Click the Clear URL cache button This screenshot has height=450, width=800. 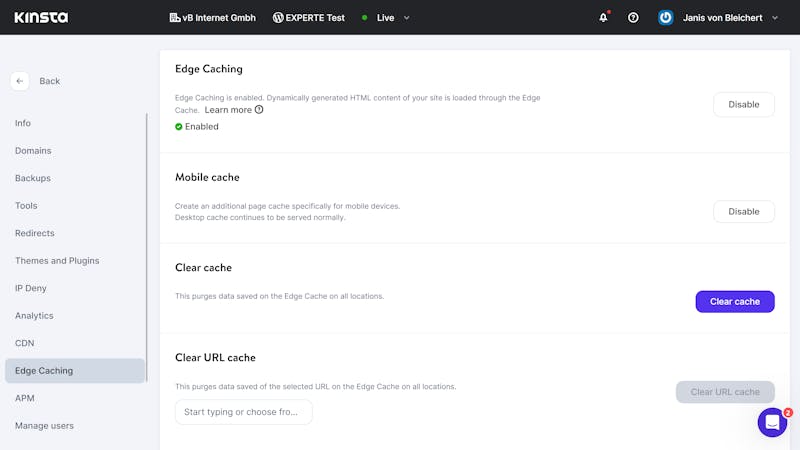[725, 392]
